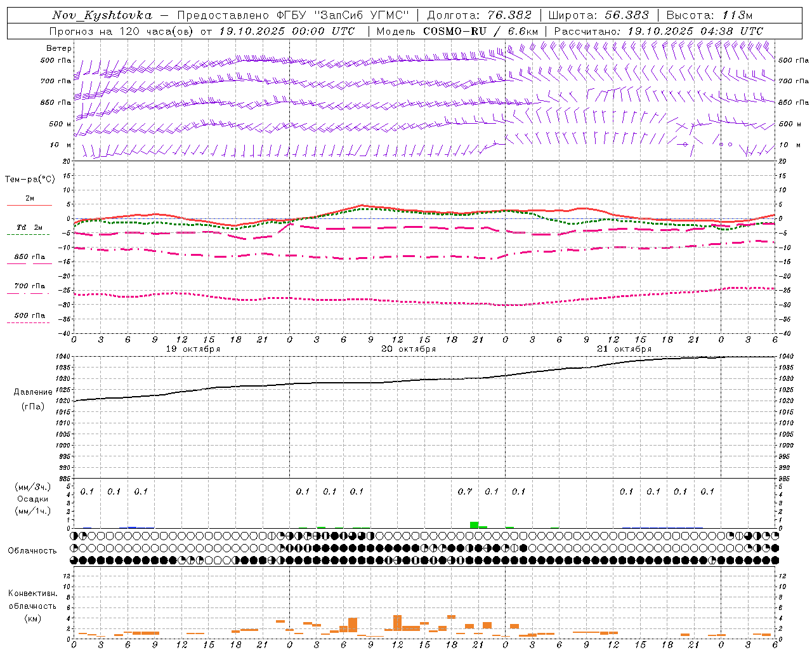Select the 'Предоставлено ФГБУ "ЗапСиб УГМС"' provider text
Screen dimensions: 812x650
point(293,15)
